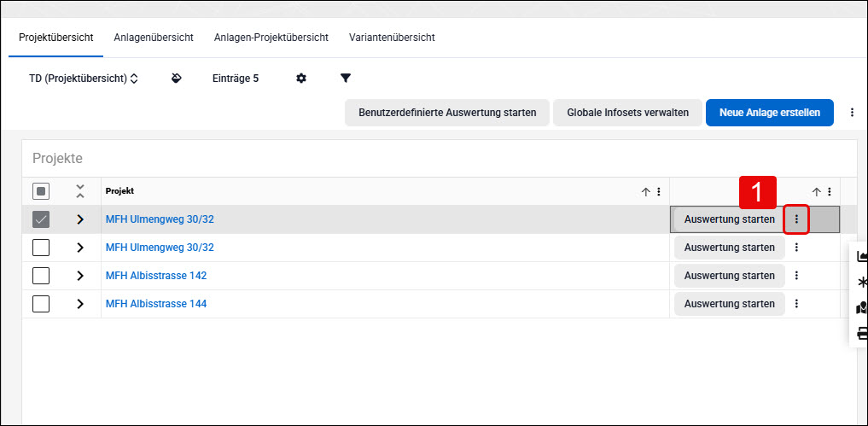The image size is (868, 426).
Task: Open the MFH Albisstrasse 142 project link
Action: (156, 276)
